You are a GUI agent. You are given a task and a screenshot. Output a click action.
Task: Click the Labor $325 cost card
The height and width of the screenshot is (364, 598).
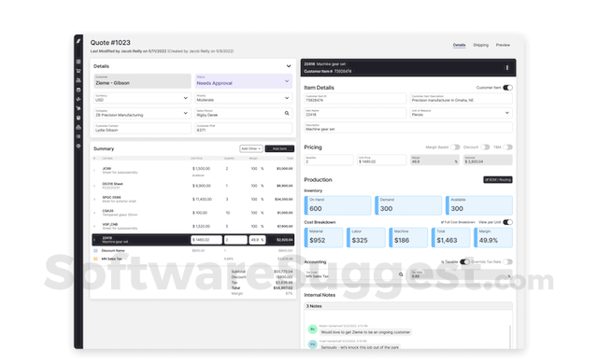[x=365, y=237]
